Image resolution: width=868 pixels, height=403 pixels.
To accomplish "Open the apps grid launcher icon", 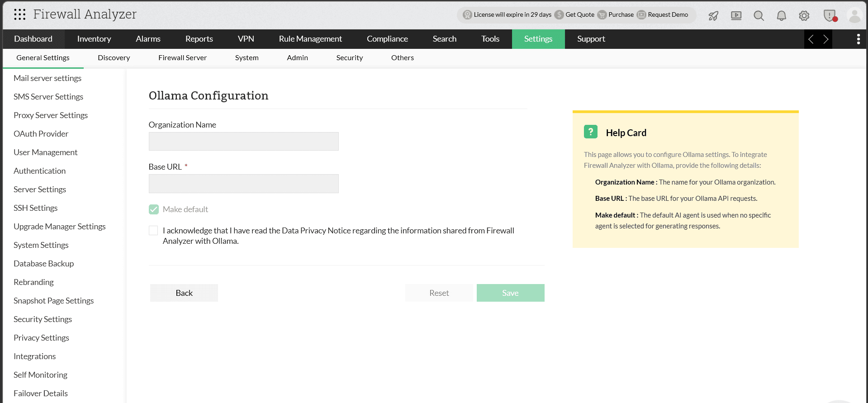I will [19, 14].
